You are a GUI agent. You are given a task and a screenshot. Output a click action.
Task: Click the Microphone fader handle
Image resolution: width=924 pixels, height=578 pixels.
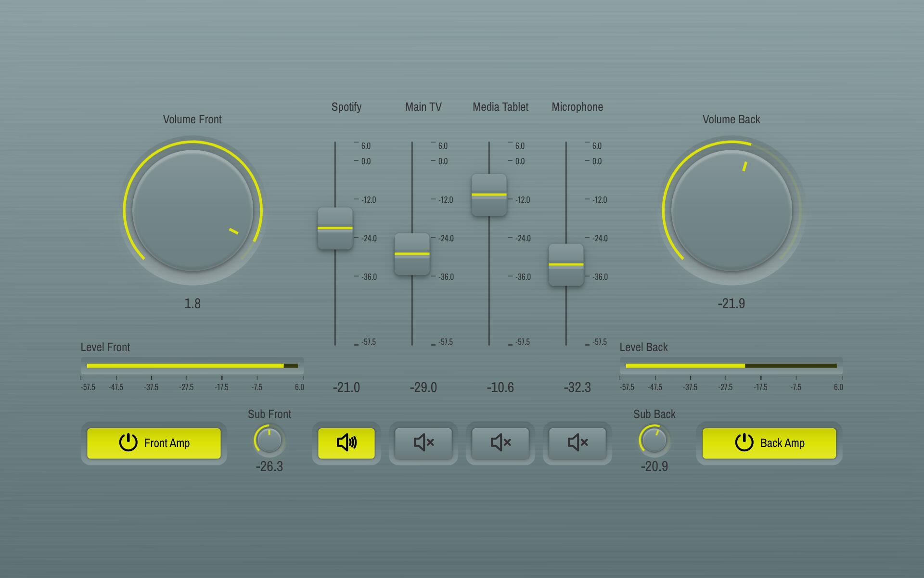coord(566,264)
